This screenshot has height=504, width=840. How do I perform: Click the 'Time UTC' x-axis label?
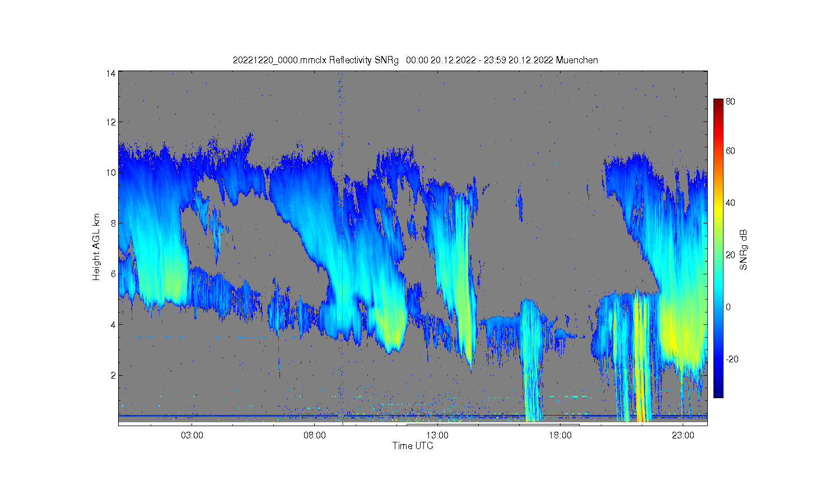[413, 446]
